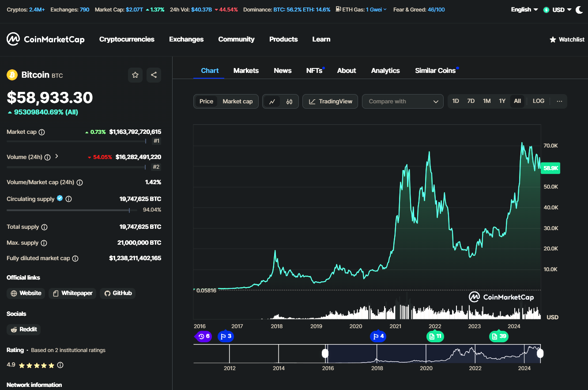Switch to the About tab
588x390 pixels.
pyautogui.click(x=347, y=71)
